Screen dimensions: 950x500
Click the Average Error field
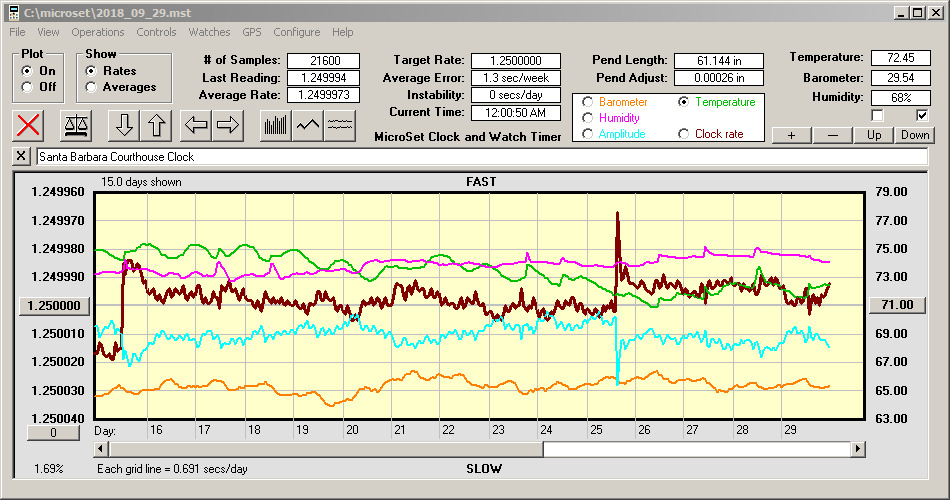pyautogui.click(x=516, y=78)
